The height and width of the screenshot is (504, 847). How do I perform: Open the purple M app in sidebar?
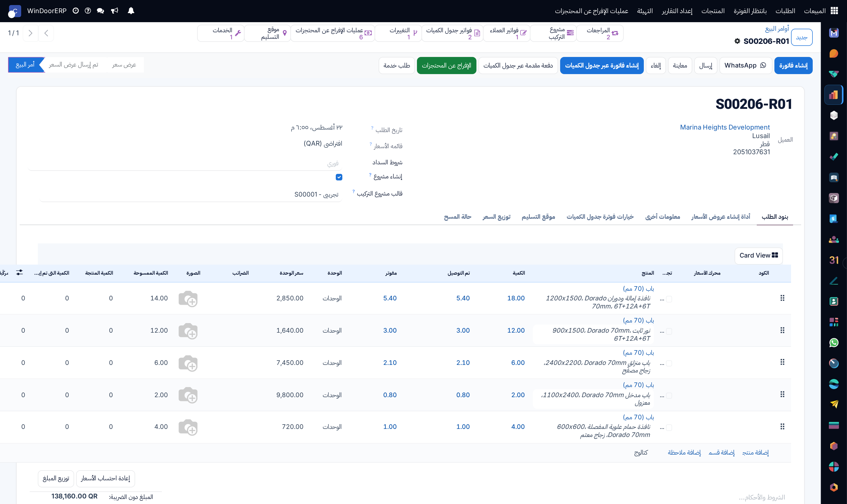pyautogui.click(x=834, y=33)
